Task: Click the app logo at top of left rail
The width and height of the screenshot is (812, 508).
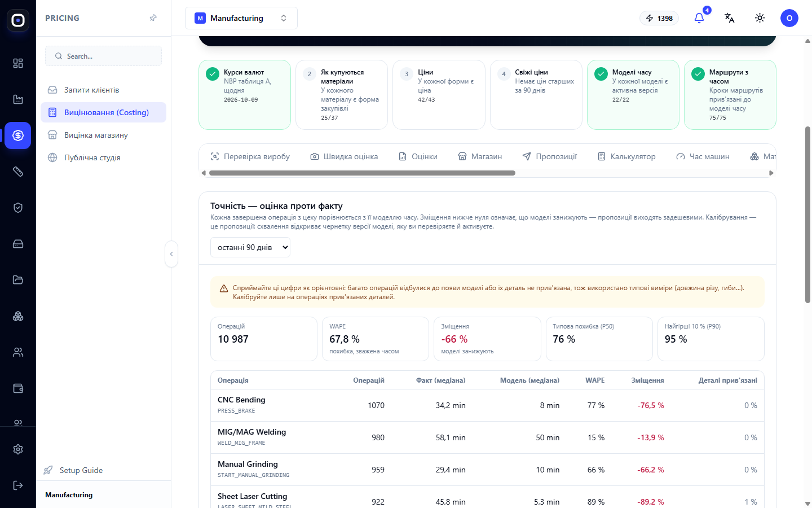Action: tap(18, 20)
